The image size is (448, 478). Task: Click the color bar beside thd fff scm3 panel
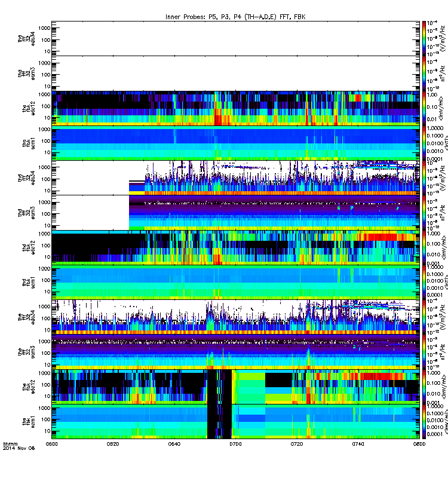click(424, 213)
